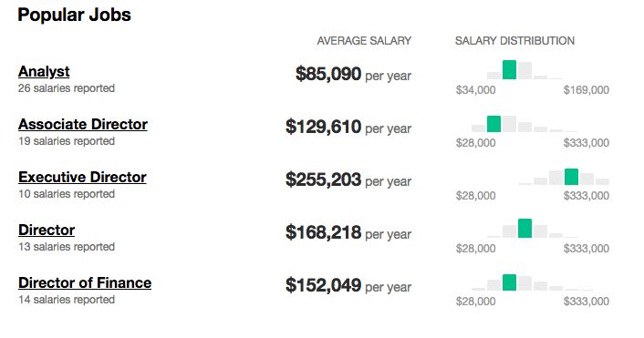
Task: Click the green bar in Associate Director distribution
Action: 493,124
